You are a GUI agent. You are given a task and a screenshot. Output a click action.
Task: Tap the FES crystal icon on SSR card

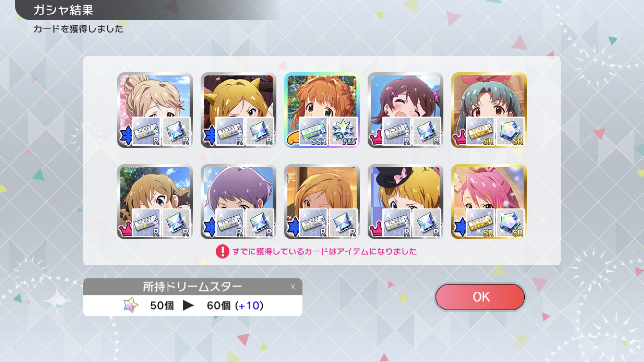tap(343, 131)
